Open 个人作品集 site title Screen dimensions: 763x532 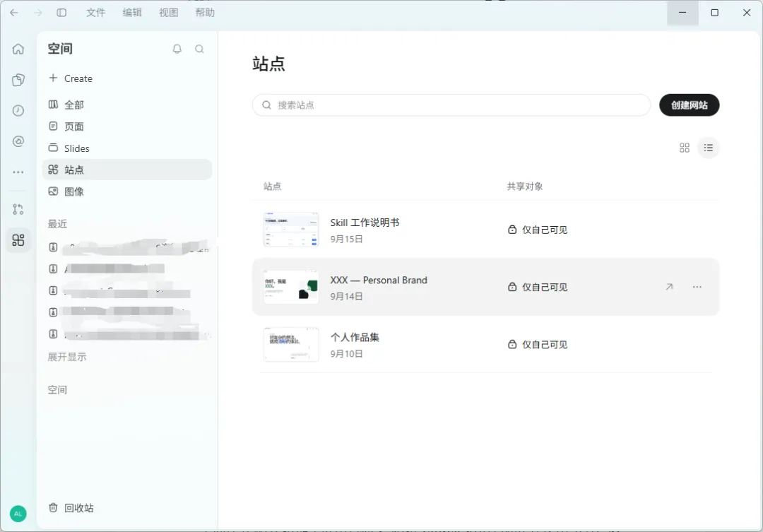click(354, 337)
